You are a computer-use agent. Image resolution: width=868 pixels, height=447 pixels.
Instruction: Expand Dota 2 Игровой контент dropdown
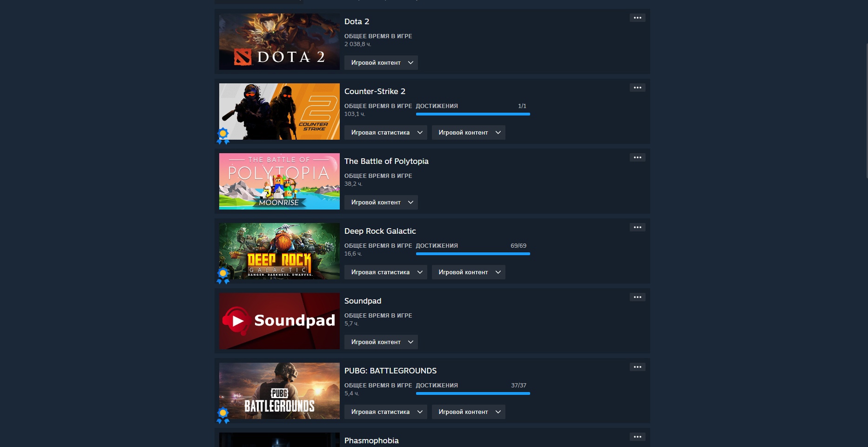coord(381,63)
